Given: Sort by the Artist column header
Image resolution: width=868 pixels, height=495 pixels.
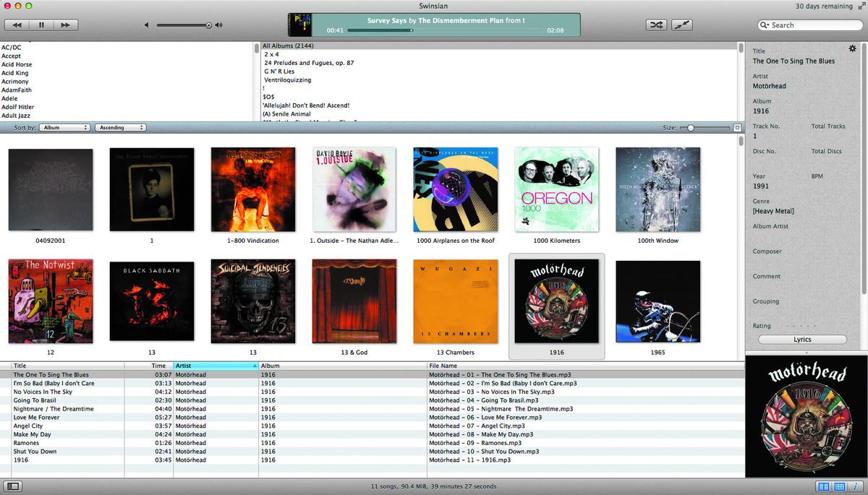Looking at the screenshot, I should pos(216,366).
